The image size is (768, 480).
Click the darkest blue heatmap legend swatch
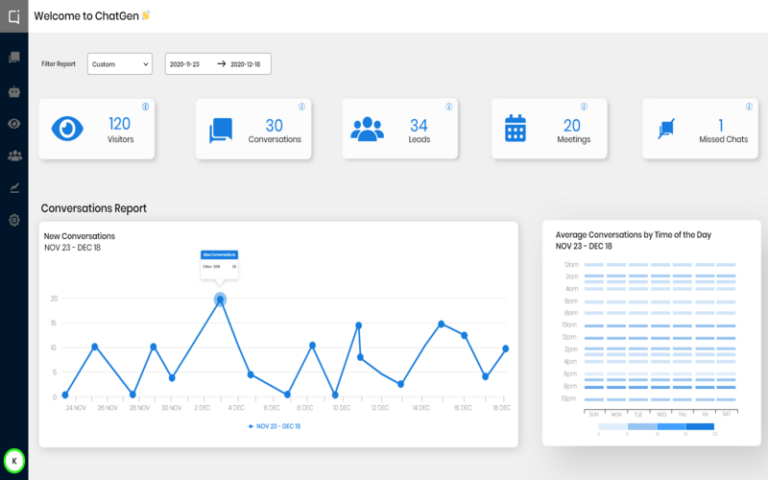pyautogui.click(x=701, y=426)
